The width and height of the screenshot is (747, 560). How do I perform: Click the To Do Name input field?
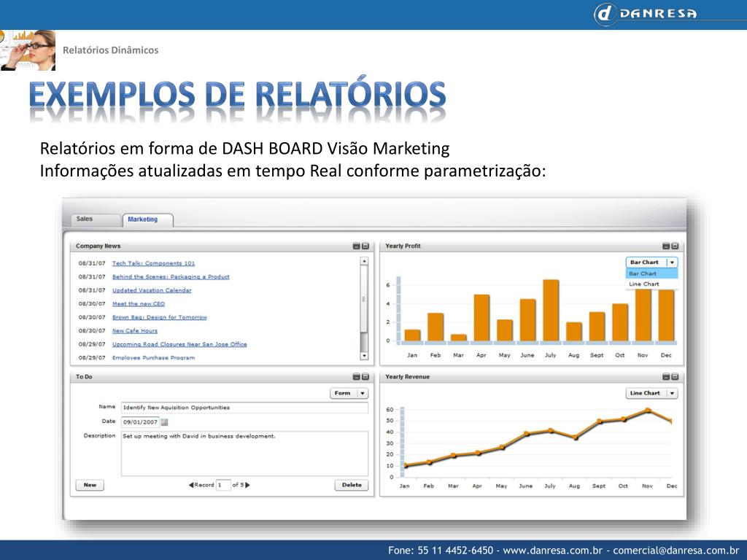tap(244, 408)
